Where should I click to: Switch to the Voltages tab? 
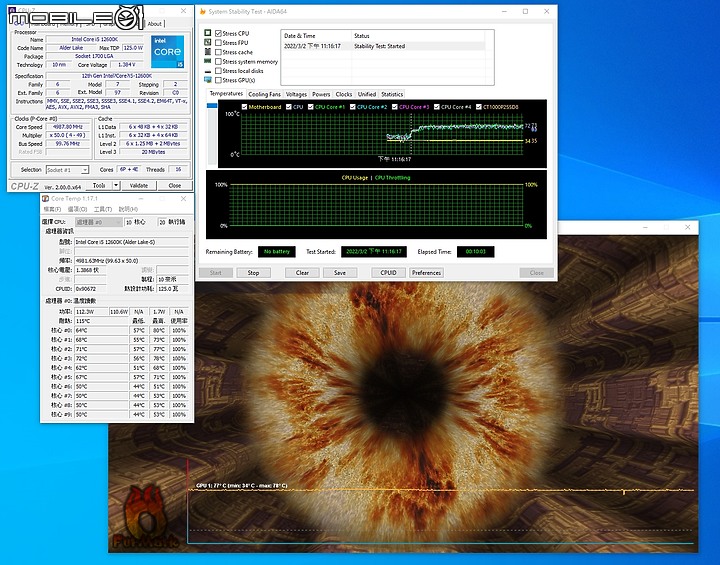click(296, 94)
